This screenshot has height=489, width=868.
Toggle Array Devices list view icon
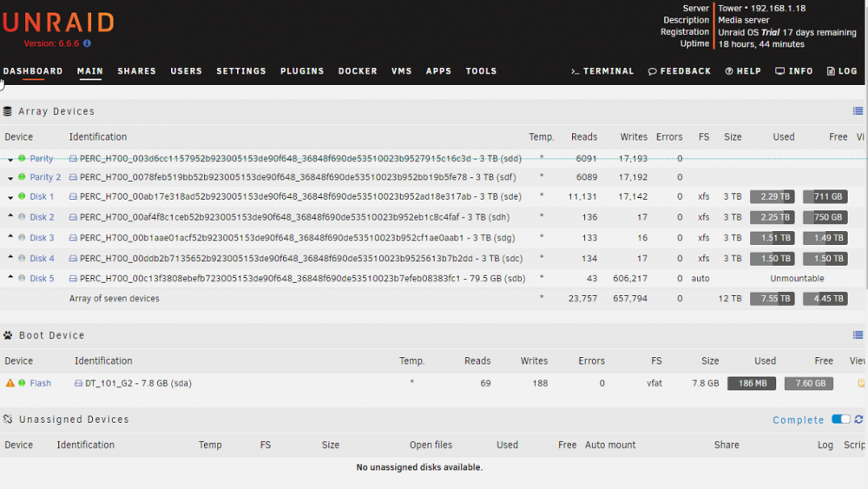[858, 111]
